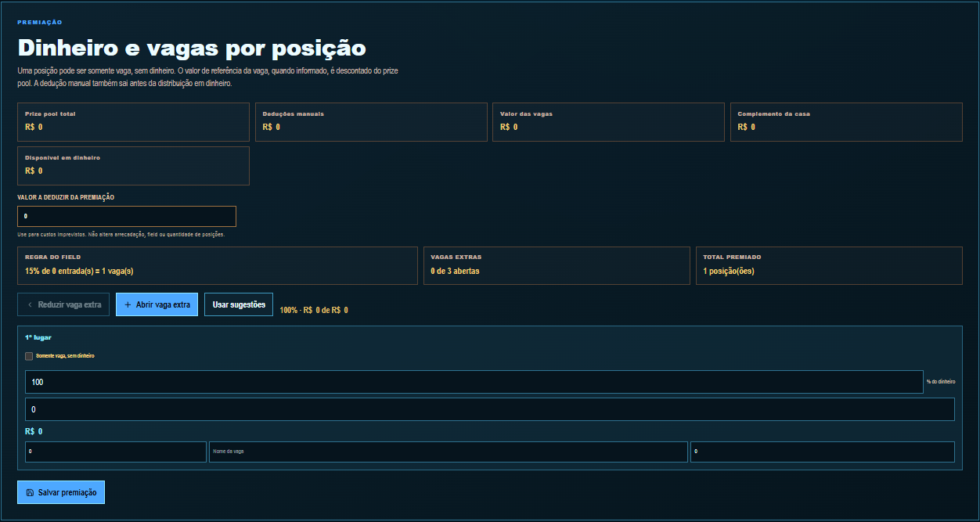
Task: Click the % do dinheiro label
Action: (941, 382)
